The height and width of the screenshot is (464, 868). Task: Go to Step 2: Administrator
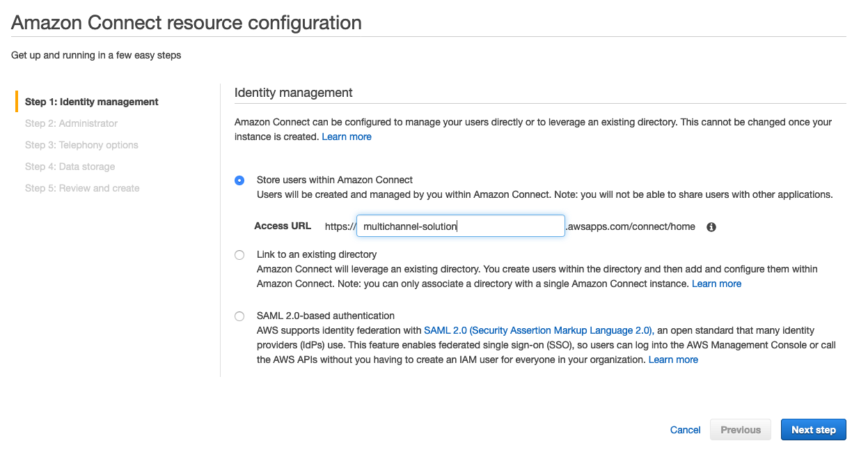71,123
